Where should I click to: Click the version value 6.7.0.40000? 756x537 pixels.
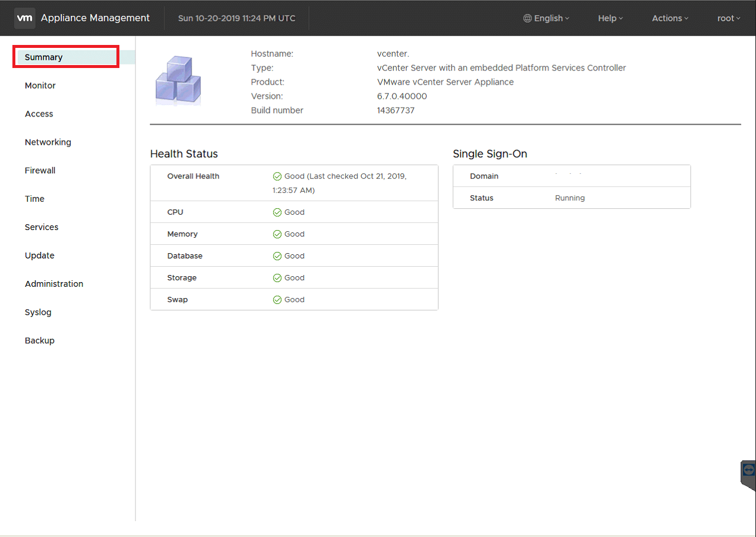(x=402, y=96)
